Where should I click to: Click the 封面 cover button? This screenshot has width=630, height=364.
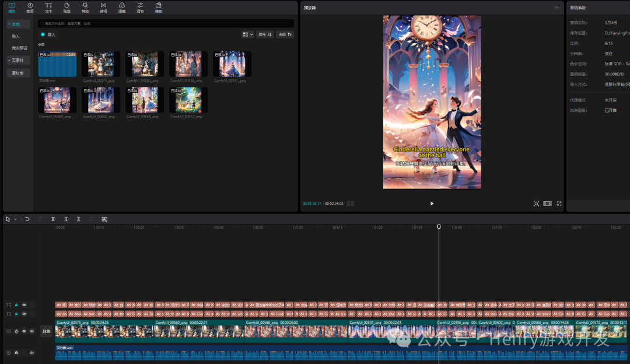pyautogui.click(x=46, y=331)
